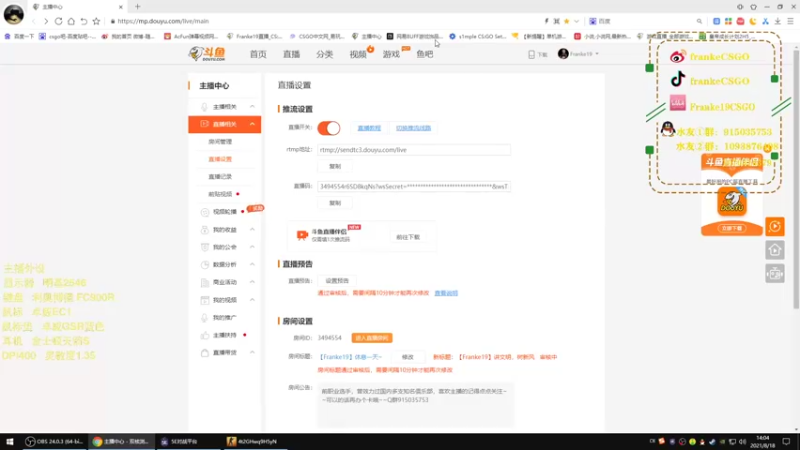Screen dimensions: 800x450
Task: Click the 百度 search box
Action: pos(645,21)
